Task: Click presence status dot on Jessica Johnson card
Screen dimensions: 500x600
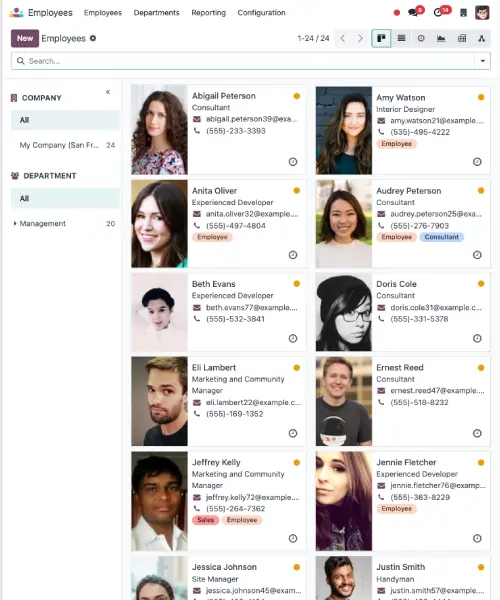Action: click(296, 567)
